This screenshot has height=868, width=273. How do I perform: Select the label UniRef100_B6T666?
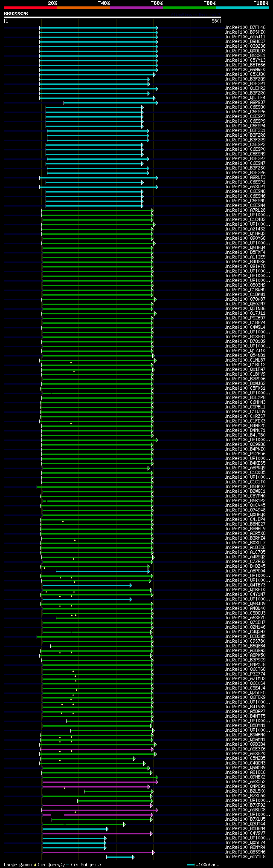point(245,65)
